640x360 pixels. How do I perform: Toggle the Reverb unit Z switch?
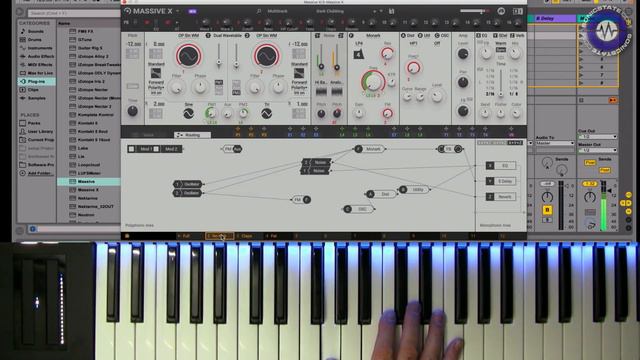pyautogui.click(x=490, y=197)
